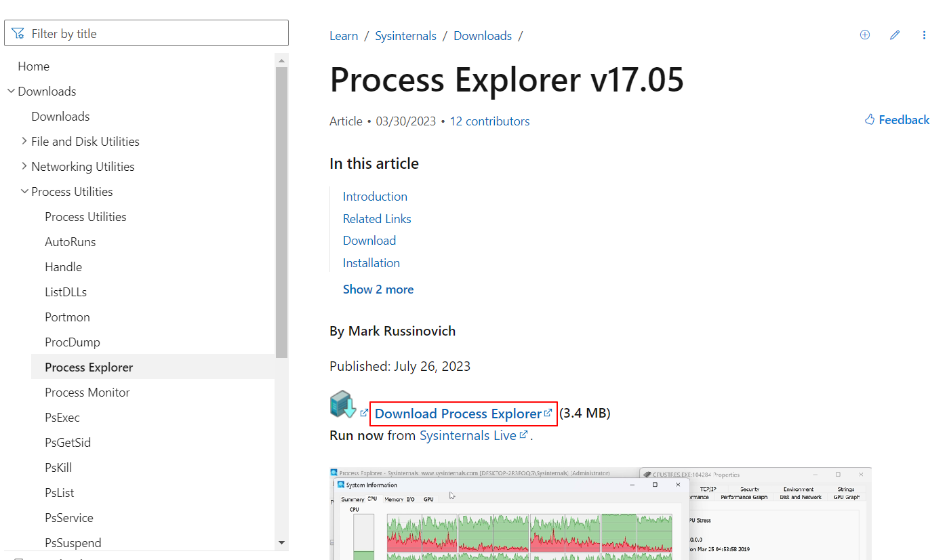The height and width of the screenshot is (560, 947).
Task: Jump to Download section
Action: 369,241
